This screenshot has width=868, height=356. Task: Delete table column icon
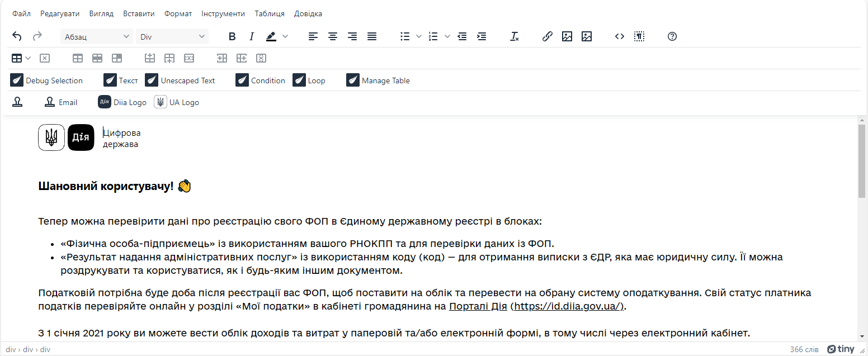261,58
